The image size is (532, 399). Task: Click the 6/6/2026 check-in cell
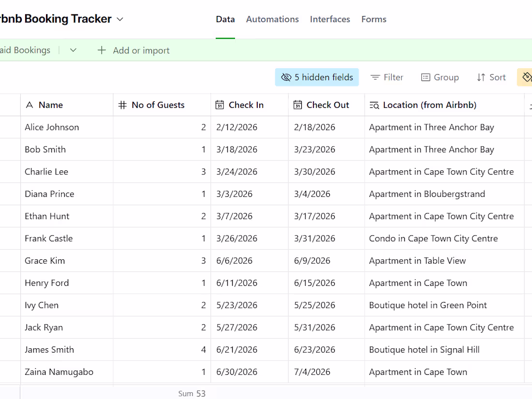tap(250, 261)
